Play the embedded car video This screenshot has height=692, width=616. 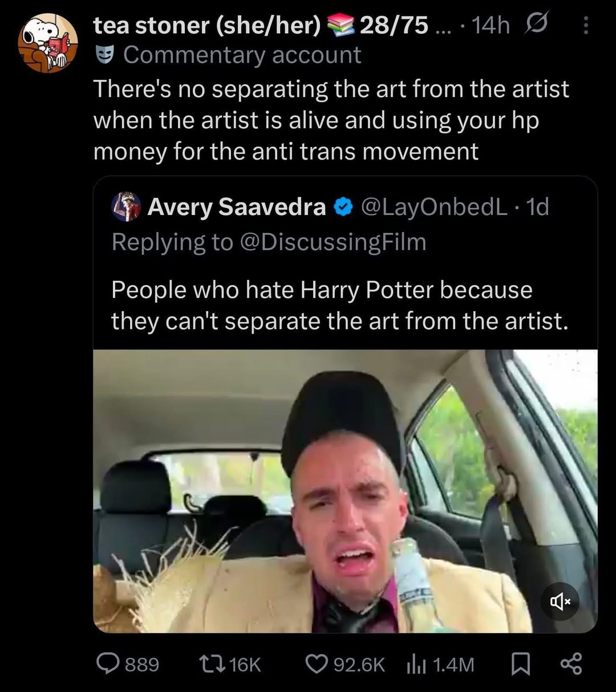coord(345,491)
